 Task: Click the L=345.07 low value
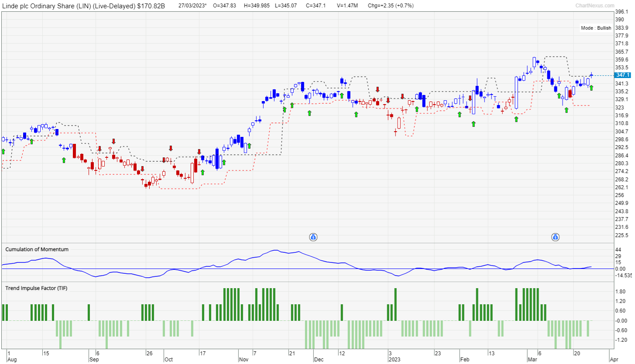286,6
